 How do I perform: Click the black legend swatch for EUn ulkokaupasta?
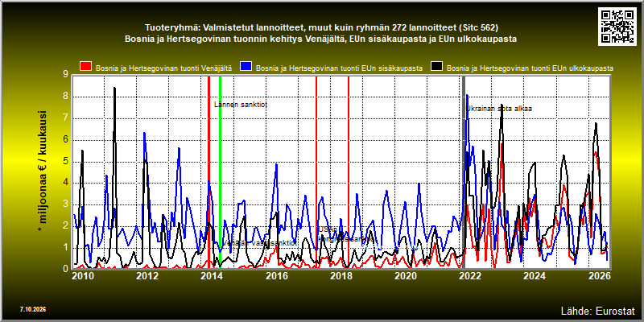click(x=436, y=68)
